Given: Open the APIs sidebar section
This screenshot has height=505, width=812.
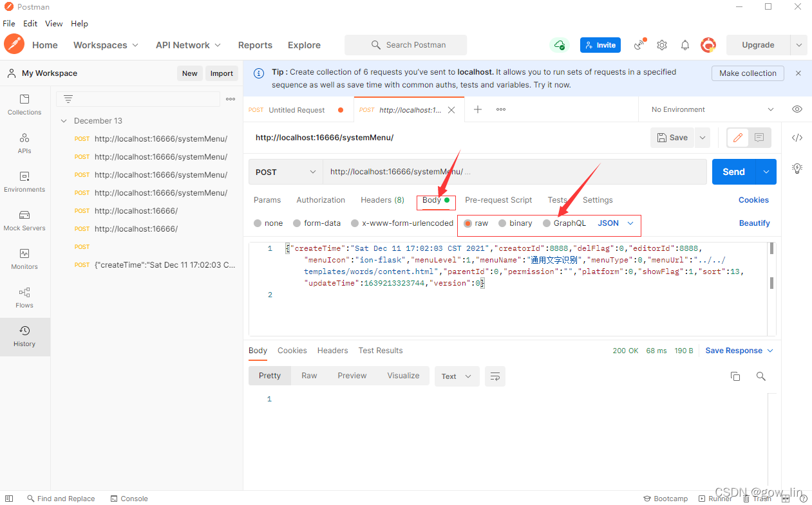Looking at the screenshot, I should 24,143.
